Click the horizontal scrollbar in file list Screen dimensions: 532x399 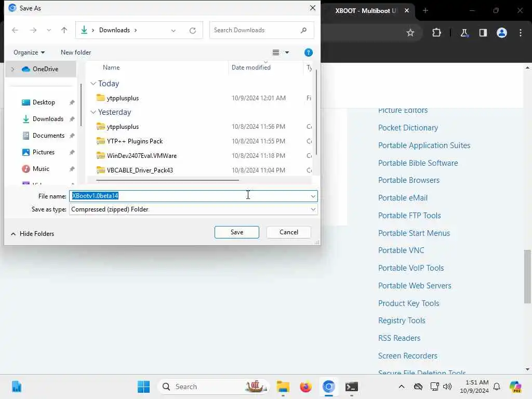click(x=168, y=180)
